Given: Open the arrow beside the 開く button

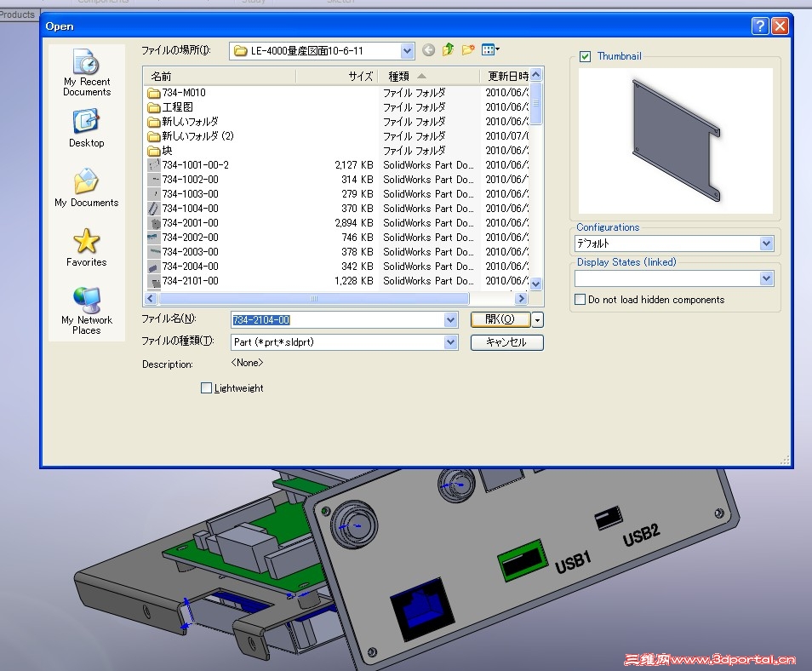Looking at the screenshot, I should pyautogui.click(x=538, y=320).
